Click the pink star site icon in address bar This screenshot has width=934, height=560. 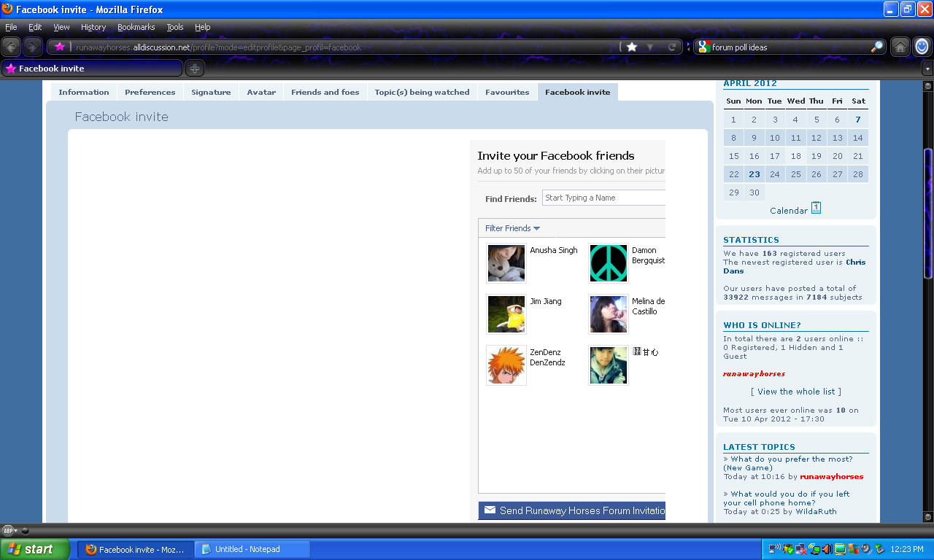click(x=60, y=47)
